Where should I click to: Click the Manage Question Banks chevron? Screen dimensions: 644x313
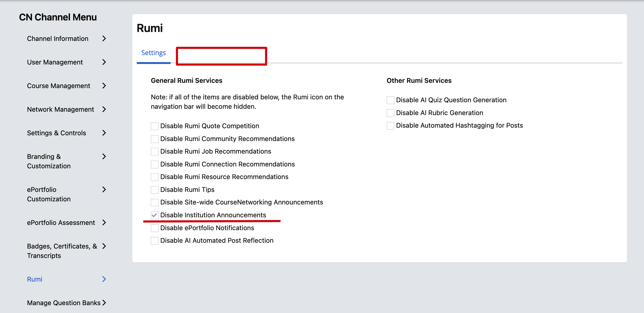click(104, 303)
